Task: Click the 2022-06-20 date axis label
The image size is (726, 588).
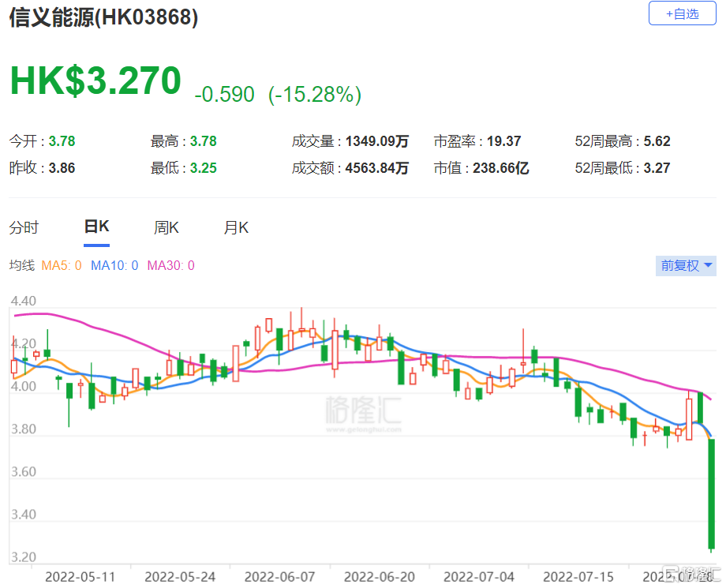Action: 380,577
